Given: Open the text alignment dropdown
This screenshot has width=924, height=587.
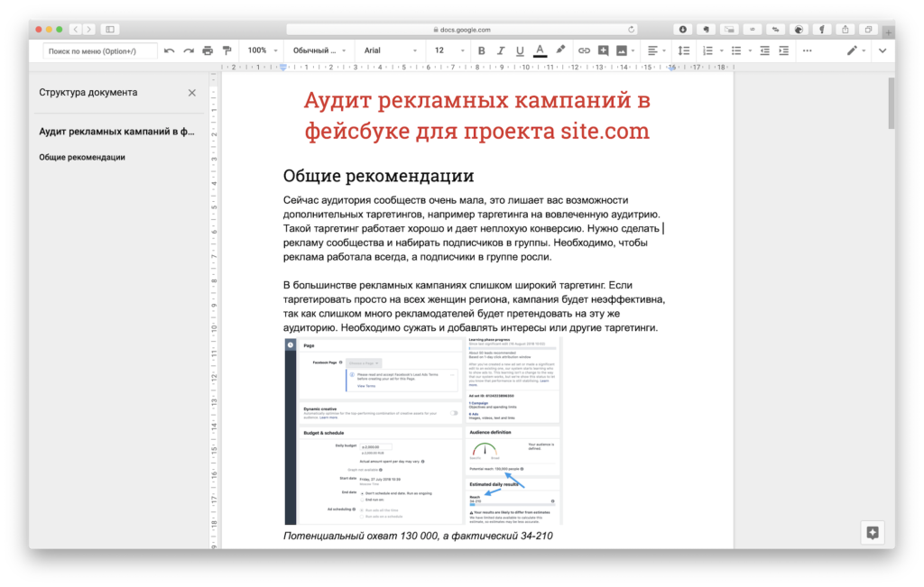Looking at the screenshot, I should 657,51.
